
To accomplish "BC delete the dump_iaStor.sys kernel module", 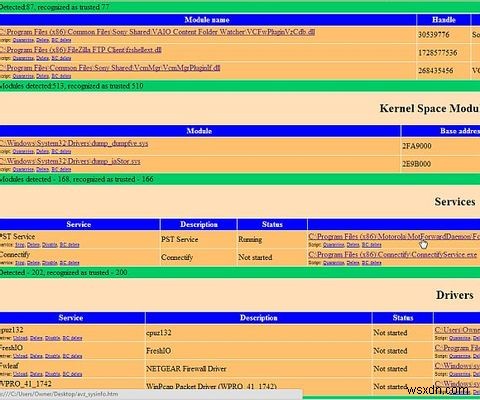I will click(61, 170).
